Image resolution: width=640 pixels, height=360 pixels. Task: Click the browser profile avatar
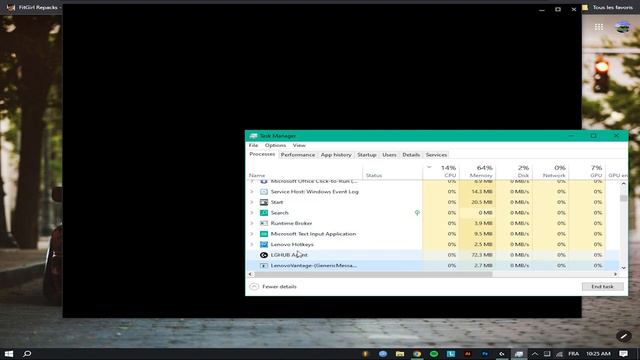click(x=622, y=27)
